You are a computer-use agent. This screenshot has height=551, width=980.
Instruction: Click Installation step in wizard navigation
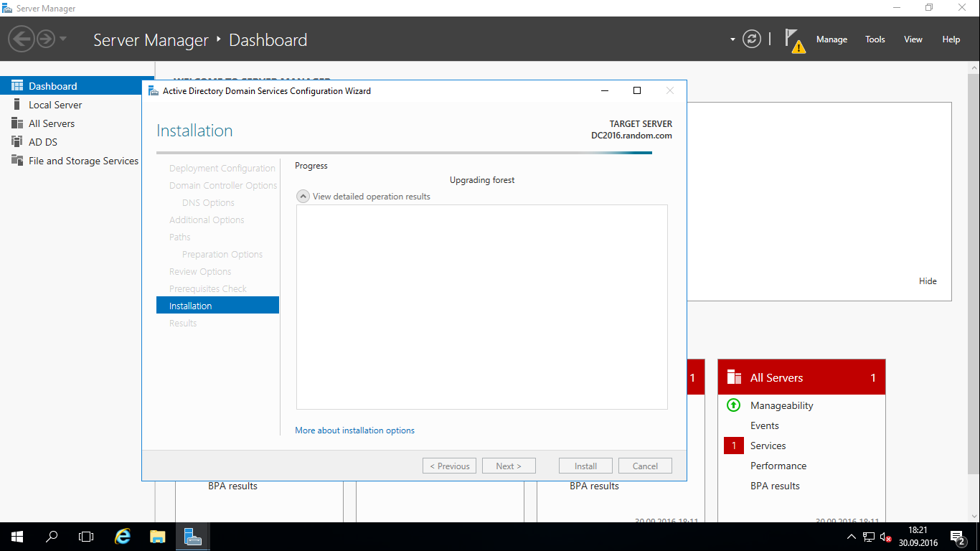[217, 306]
